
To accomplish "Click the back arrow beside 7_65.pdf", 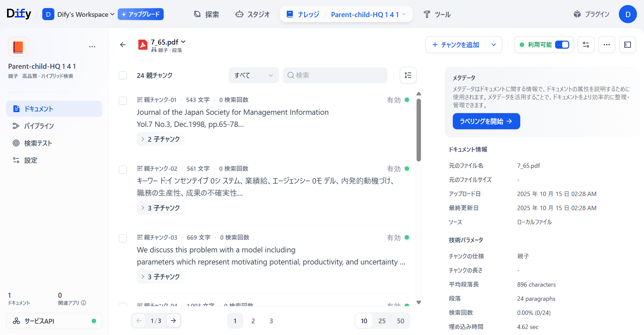I will coord(123,45).
